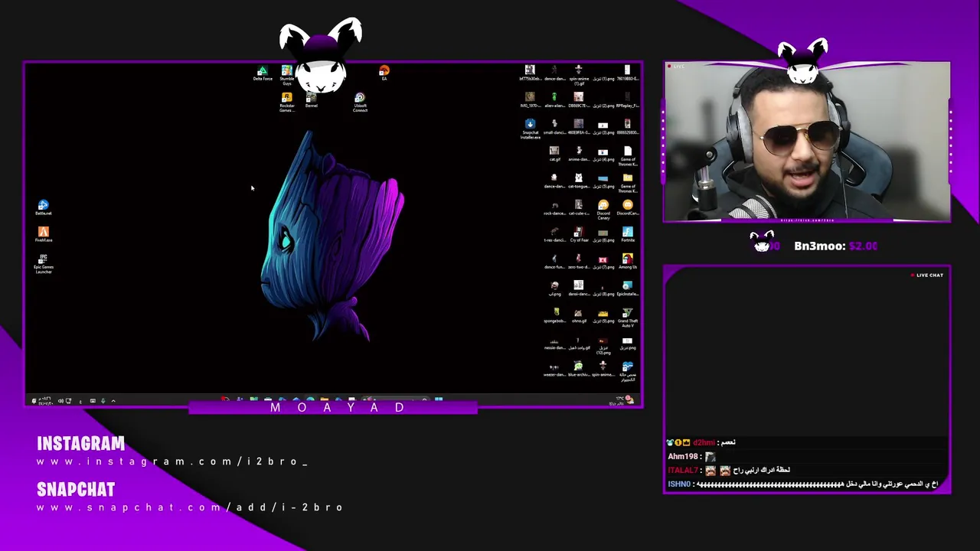The width and height of the screenshot is (980, 551).
Task: Launch the FiveM.exe desktop icon
Action: [x=44, y=234]
